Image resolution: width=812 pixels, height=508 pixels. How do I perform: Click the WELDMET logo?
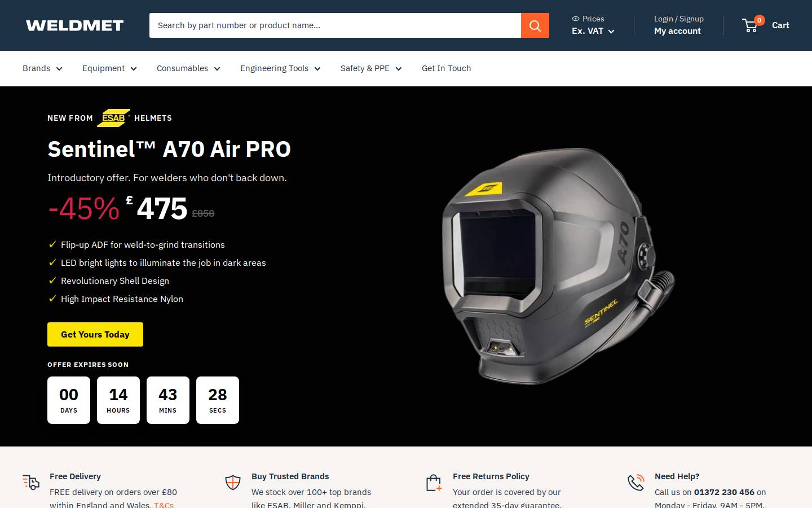pyautogui.click(x=74, y=25)
